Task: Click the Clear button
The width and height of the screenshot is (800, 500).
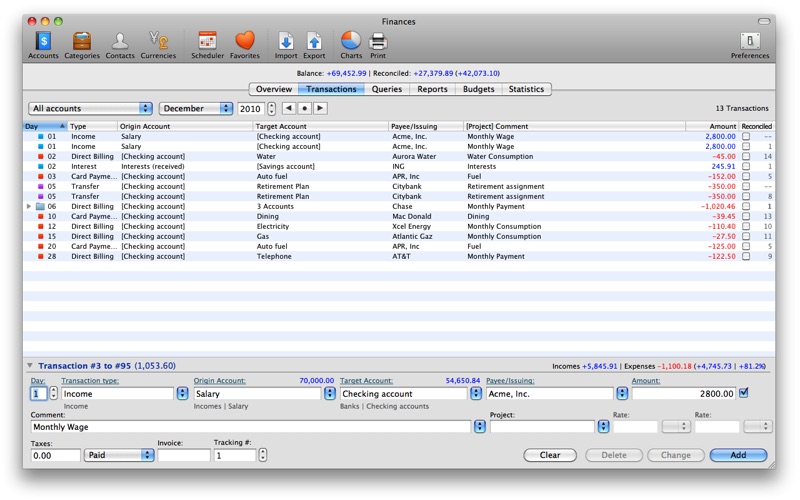Action: click(x=550, y=455)
